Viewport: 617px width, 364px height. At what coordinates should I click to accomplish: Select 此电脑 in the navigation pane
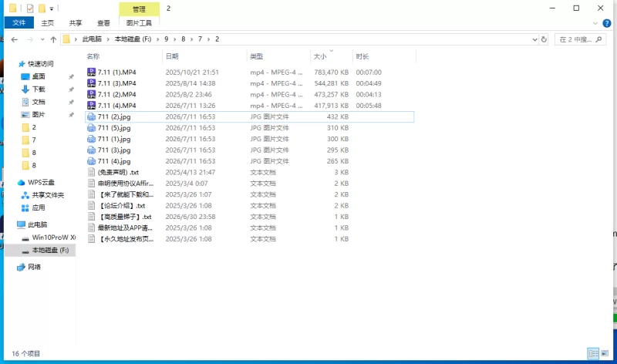tap(37, 224)
